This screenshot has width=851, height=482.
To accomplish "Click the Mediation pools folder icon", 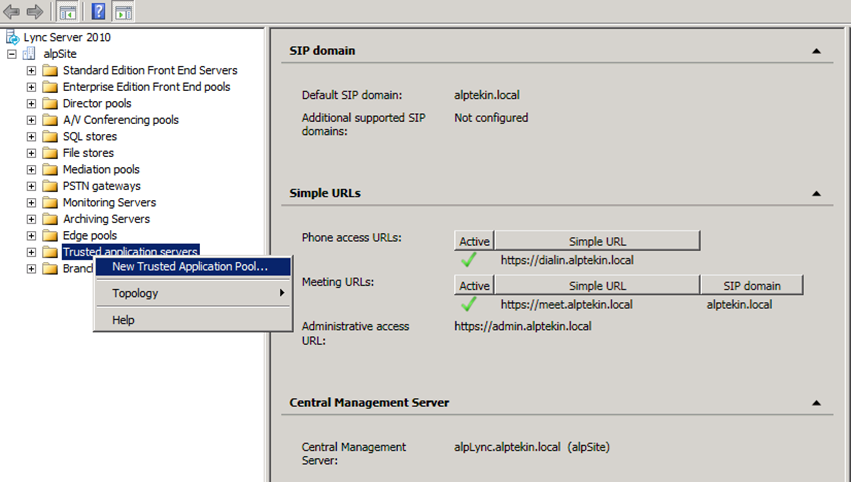I will (50, 170).
